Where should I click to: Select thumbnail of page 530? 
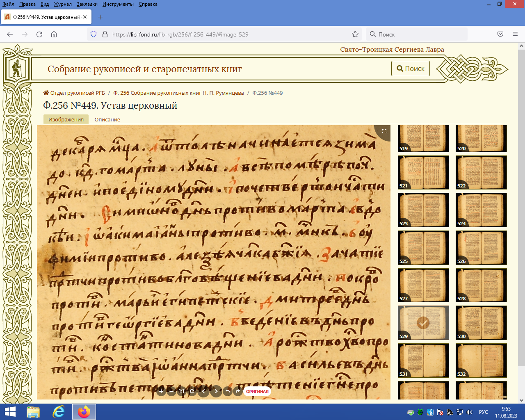[481, 322]
